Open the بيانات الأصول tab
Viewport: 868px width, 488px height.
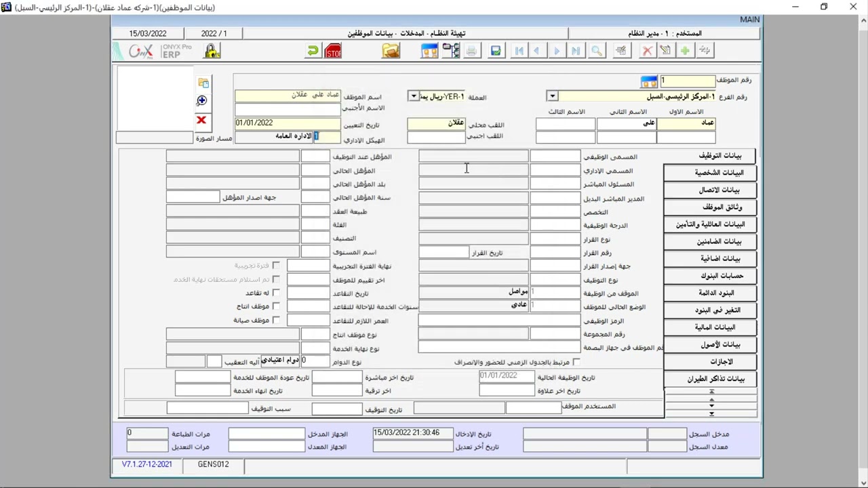[709, 345]
